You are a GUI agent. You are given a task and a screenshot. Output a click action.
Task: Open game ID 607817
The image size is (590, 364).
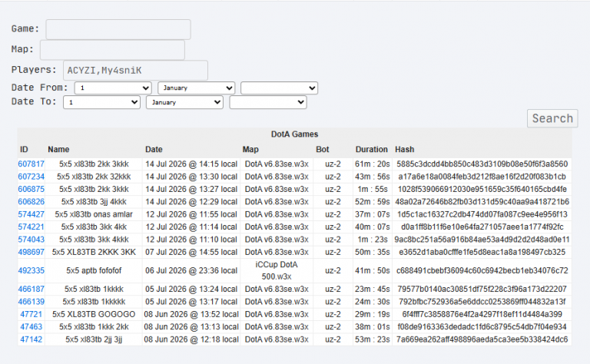pos(31,164)
